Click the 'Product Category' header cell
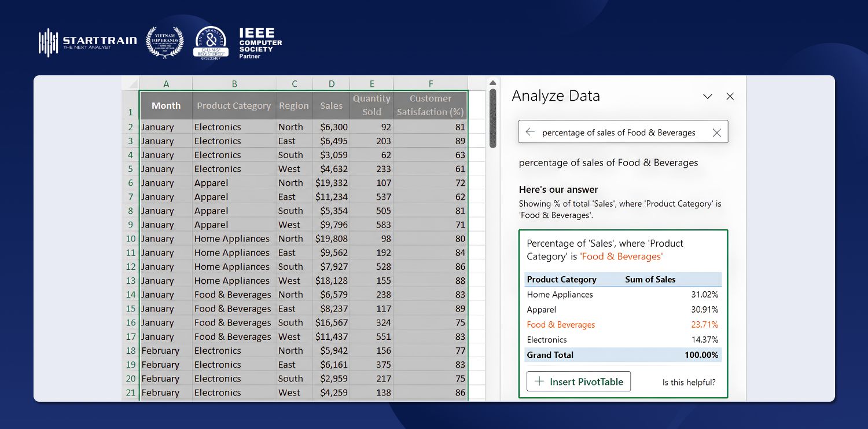868x429 pixels. pos(234,105)
